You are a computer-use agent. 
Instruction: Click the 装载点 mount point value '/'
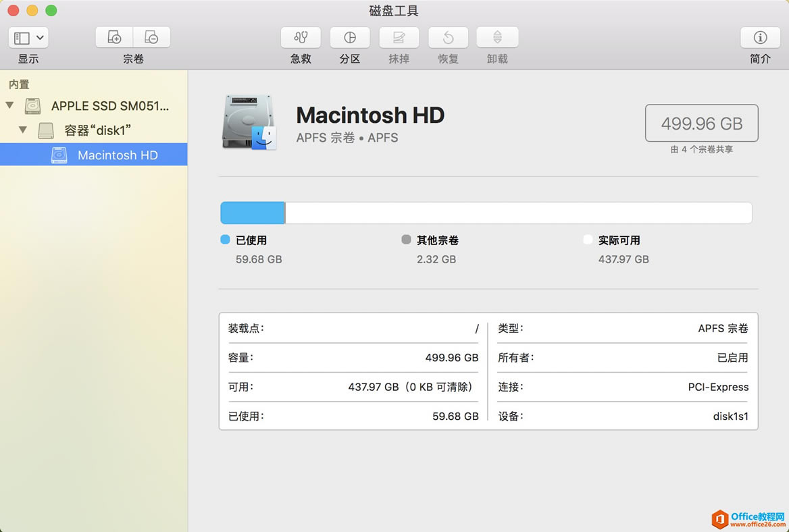coord(476,329)
